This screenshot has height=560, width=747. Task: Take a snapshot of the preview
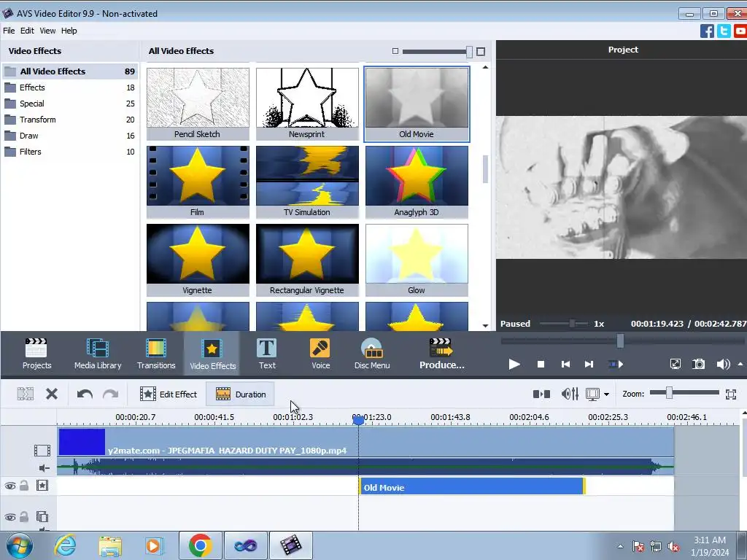tap(698, 365)
